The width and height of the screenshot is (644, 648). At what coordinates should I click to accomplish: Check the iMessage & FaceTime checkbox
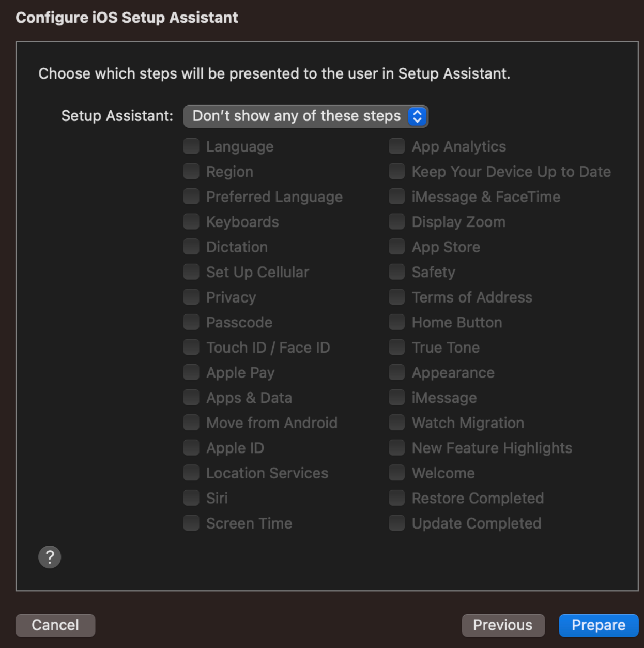coord(396,197)
